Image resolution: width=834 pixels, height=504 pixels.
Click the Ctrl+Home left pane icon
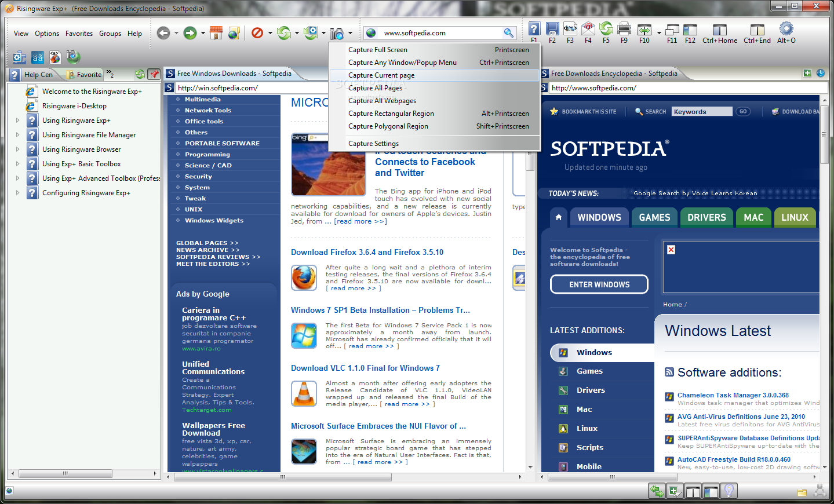point(720,30)
